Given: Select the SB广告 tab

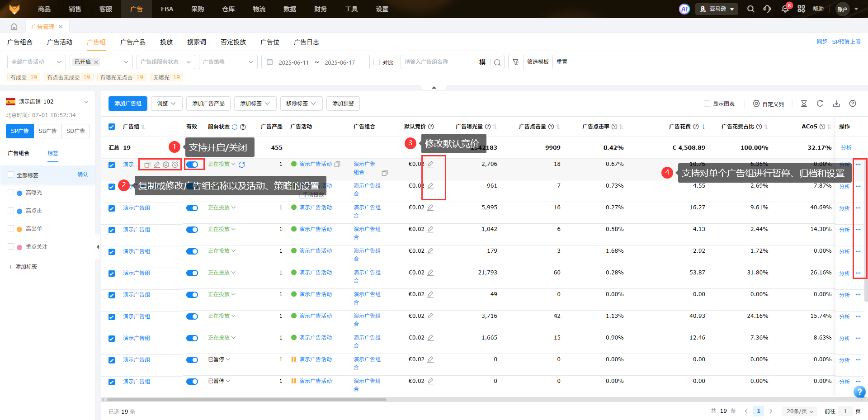Looking at the screenshot, I should (47, 131).
